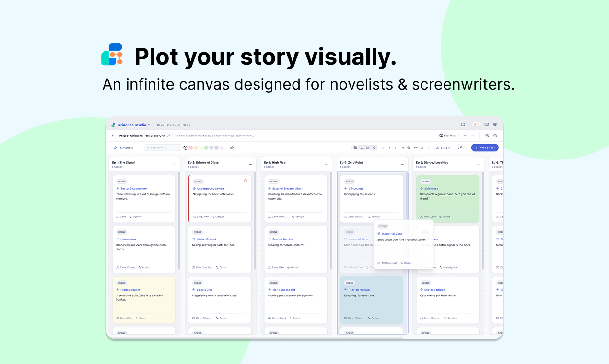Click 'Corp forces pin them down.' text
This screenshot has width=609, height=364.
coord(438,296)
